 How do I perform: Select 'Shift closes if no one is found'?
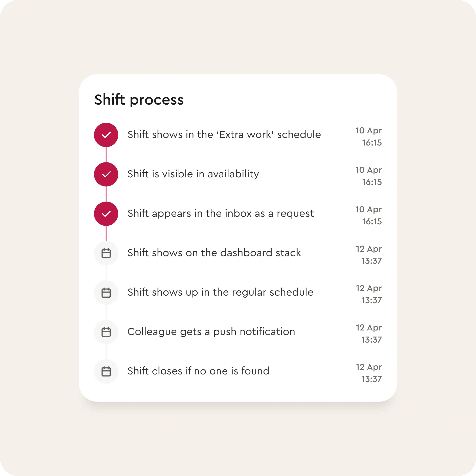tap(198, 371)
